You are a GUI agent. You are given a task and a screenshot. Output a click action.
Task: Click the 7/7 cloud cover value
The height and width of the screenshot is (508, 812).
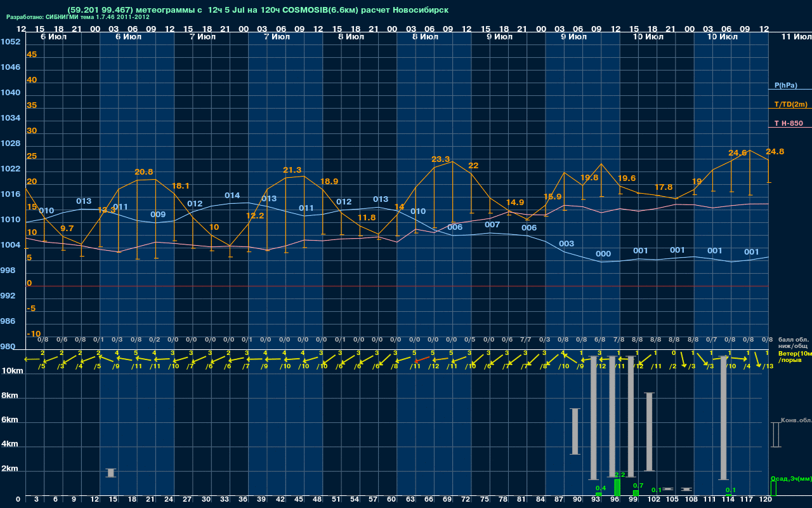coord(526,340)
